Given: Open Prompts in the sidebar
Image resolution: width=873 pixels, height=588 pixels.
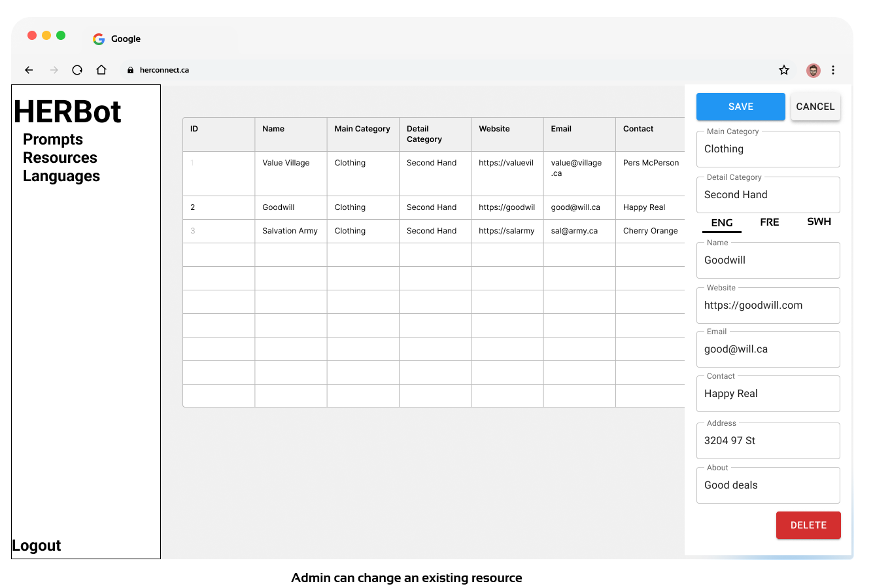Looking at the screenshot, I should [53, 139].
